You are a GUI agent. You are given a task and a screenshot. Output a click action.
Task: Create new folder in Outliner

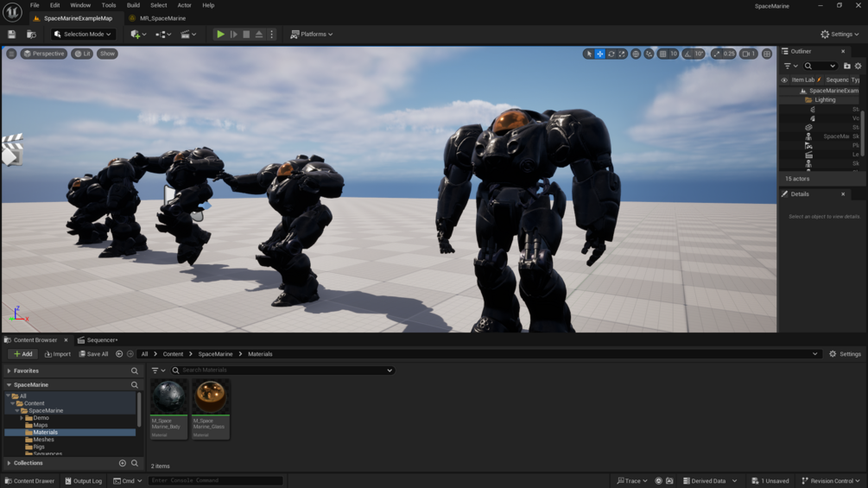point(847,66)
